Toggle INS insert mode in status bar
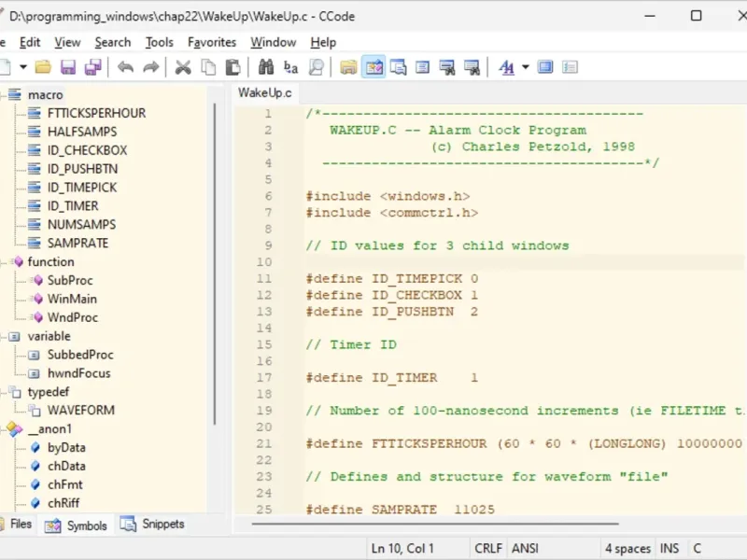This screenshot has width=747, height=560. [x=669, y=548]
